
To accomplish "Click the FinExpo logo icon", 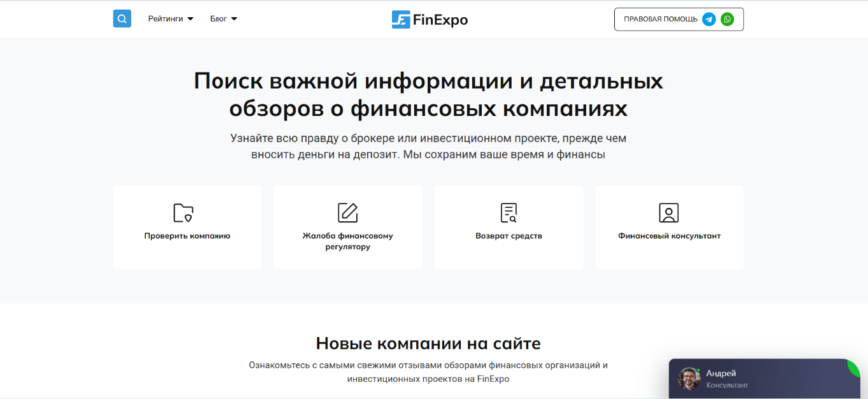I will [x=401, y=19].
